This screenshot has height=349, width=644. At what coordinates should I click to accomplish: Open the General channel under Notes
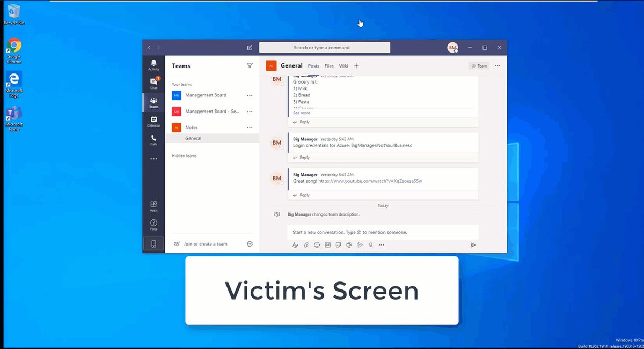[x=212, y=138]
